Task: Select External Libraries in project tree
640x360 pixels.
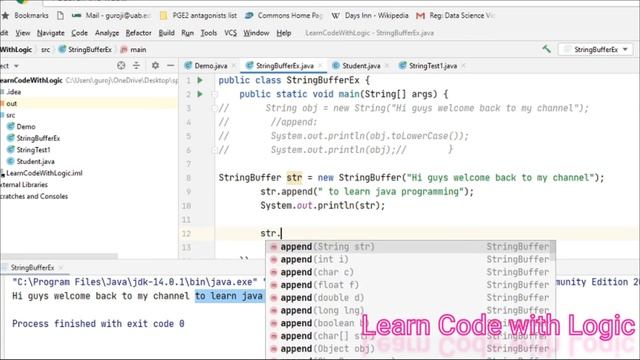Action: 24,185
